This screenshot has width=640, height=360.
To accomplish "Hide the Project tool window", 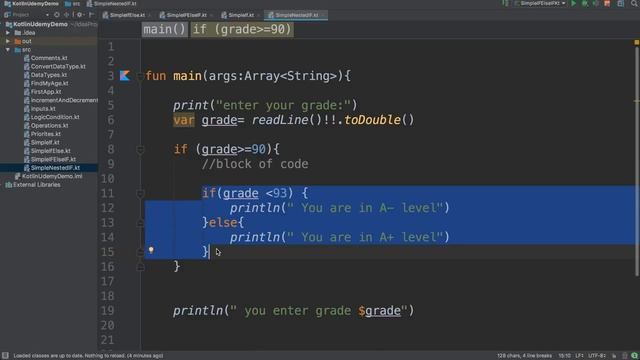I will coord(91,15).
